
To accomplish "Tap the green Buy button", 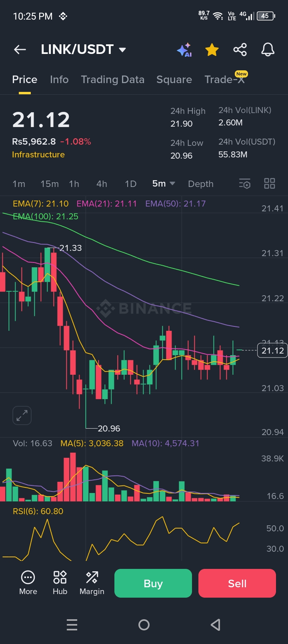I will [153, 583].
